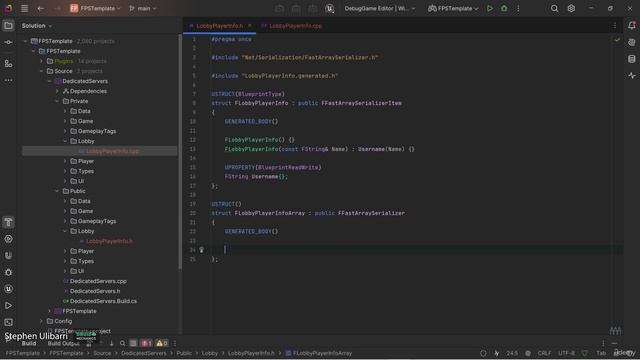Open the Solution view dropdown
This screenshot has width=640, height=360.
tap(37, 26)
